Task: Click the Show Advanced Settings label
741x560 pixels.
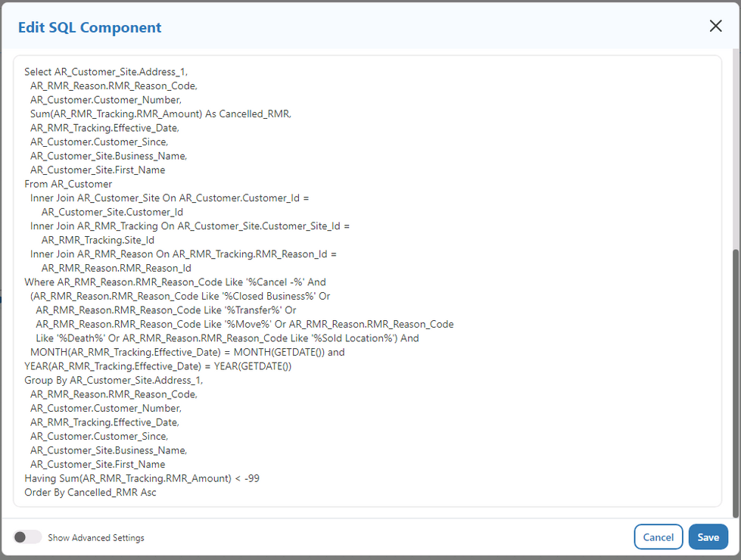Action: pos(96,538)
